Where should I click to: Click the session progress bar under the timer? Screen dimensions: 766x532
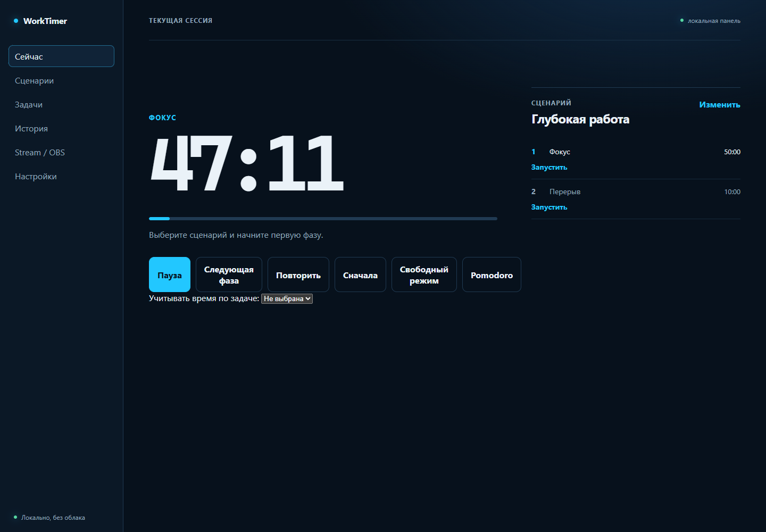323,219
